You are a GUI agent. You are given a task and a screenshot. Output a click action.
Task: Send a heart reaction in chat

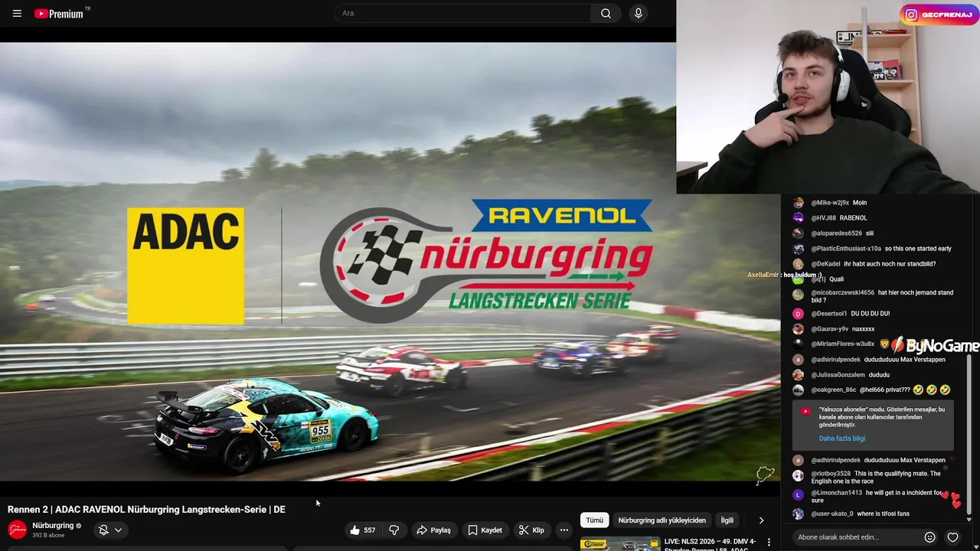tap(952, 537)
